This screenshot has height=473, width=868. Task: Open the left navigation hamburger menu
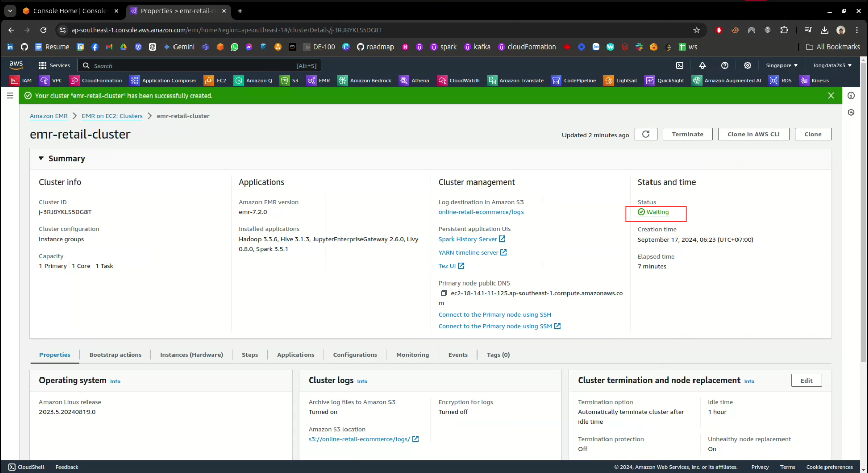click(10, 96)
